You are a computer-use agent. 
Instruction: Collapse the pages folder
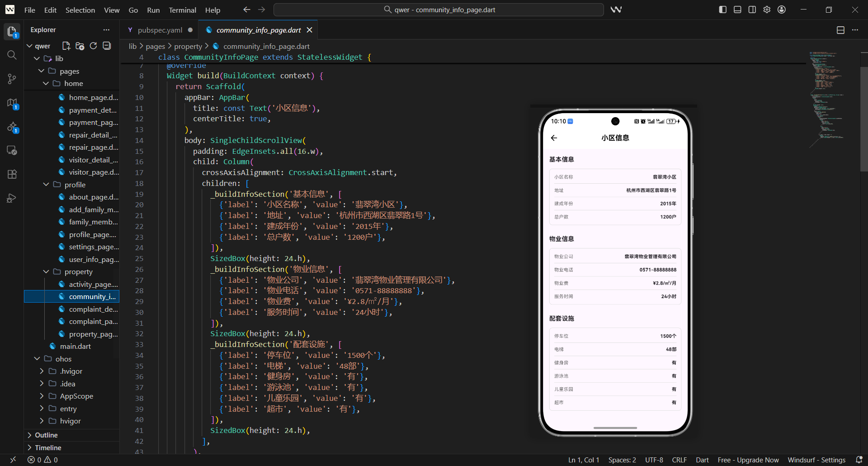[x=41, y=71]
